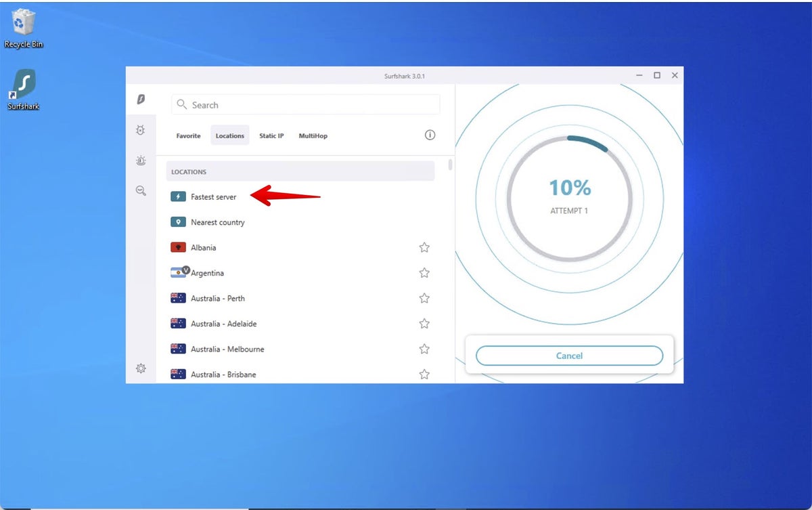The width and height of the screenshot is (812, 510).
Task: Maximize the Surfshark window
Action: pos(656,75)
